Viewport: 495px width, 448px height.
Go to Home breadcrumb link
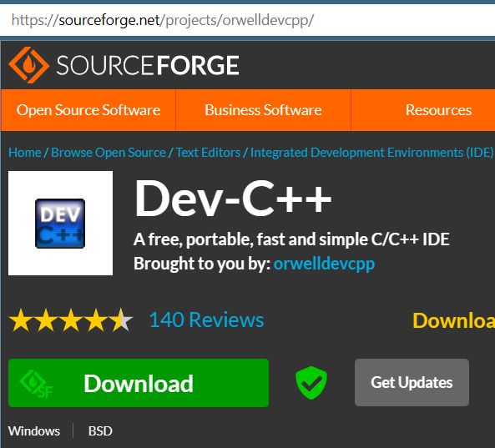pos(24,153)
